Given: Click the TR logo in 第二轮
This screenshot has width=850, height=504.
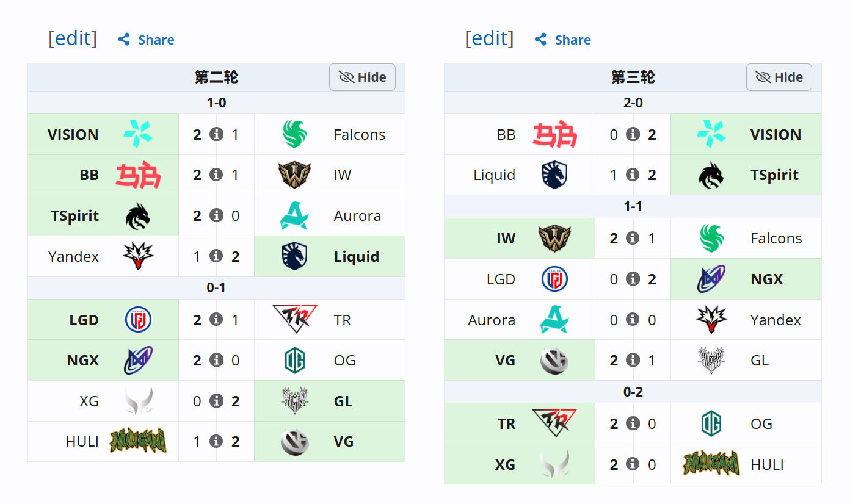Looking at the screenshot, I should (295, 319).
